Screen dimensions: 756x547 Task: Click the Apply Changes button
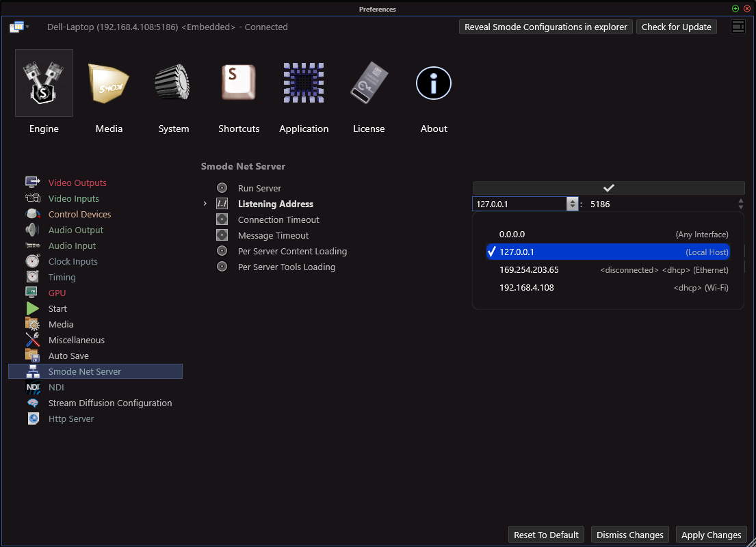coord(711,535)
